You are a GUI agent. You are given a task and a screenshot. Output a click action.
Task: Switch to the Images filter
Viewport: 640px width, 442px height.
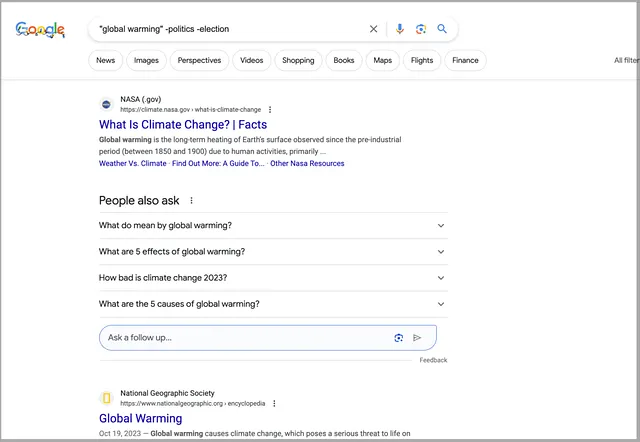point(146,60)
